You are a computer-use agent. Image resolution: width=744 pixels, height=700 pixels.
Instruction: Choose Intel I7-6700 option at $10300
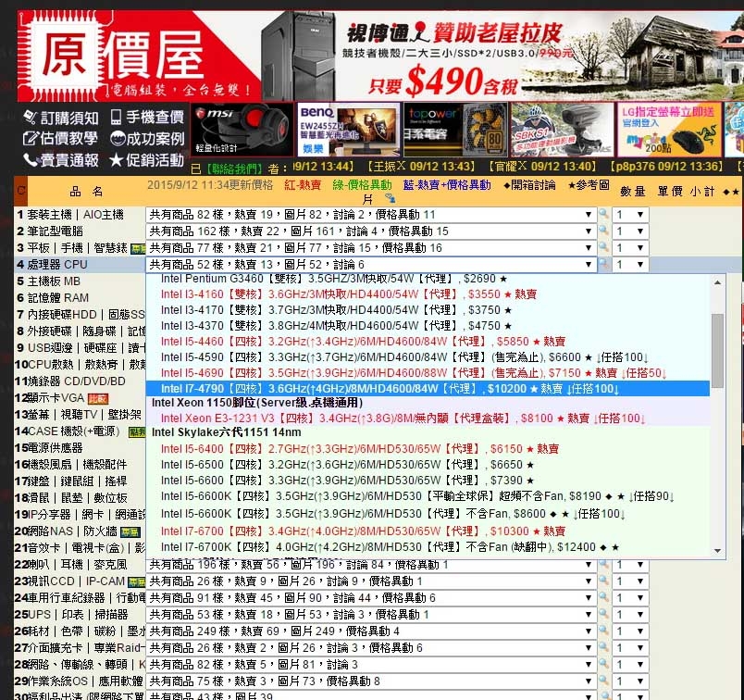coord(428,531)
